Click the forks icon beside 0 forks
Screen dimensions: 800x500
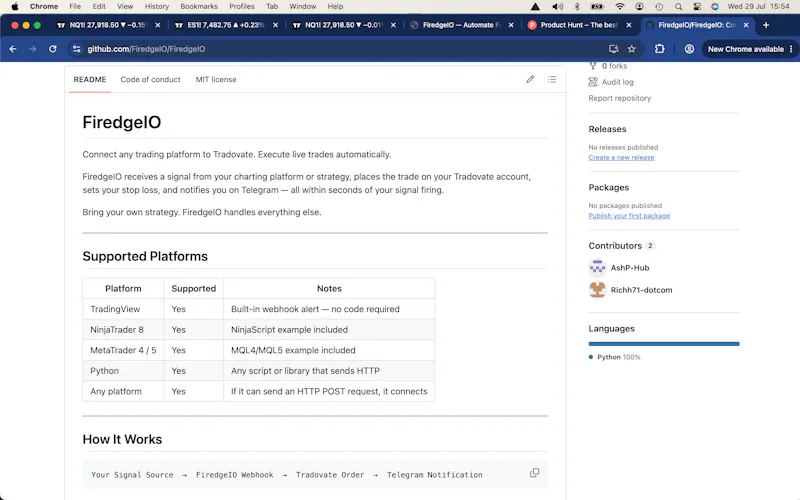point(593,66)
